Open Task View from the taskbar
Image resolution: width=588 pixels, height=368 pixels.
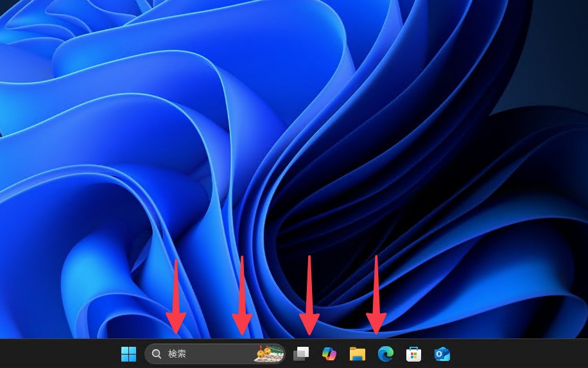pyautogui.click(x=301, y=354)
